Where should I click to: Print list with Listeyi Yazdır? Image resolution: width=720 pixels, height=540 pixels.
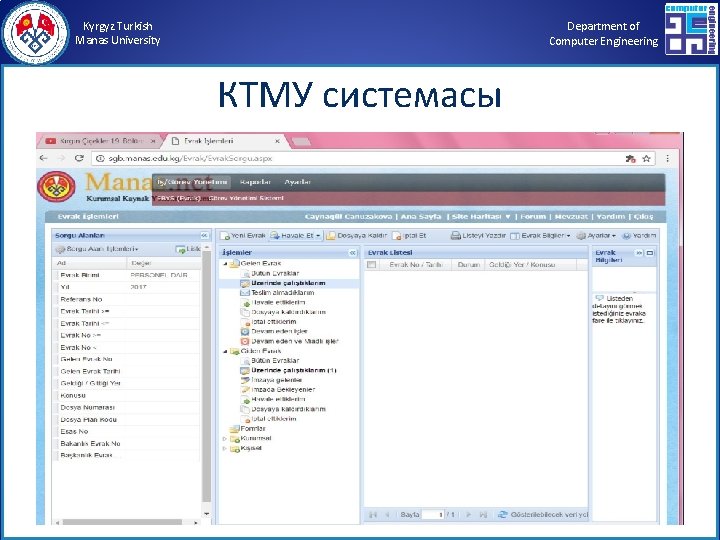pyautogui.click(x=478, y=236)
